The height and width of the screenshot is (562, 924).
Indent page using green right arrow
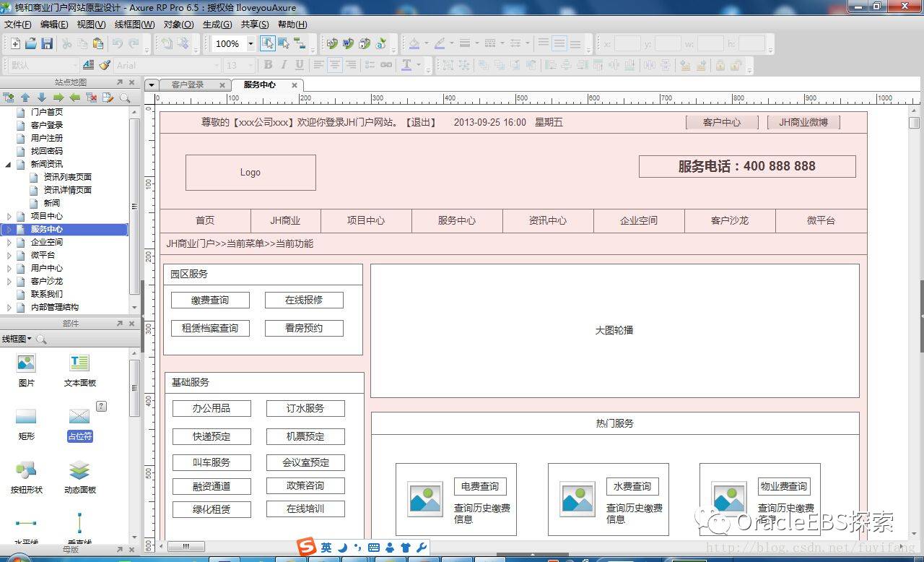pyautogui.click(x=58, y=98)
